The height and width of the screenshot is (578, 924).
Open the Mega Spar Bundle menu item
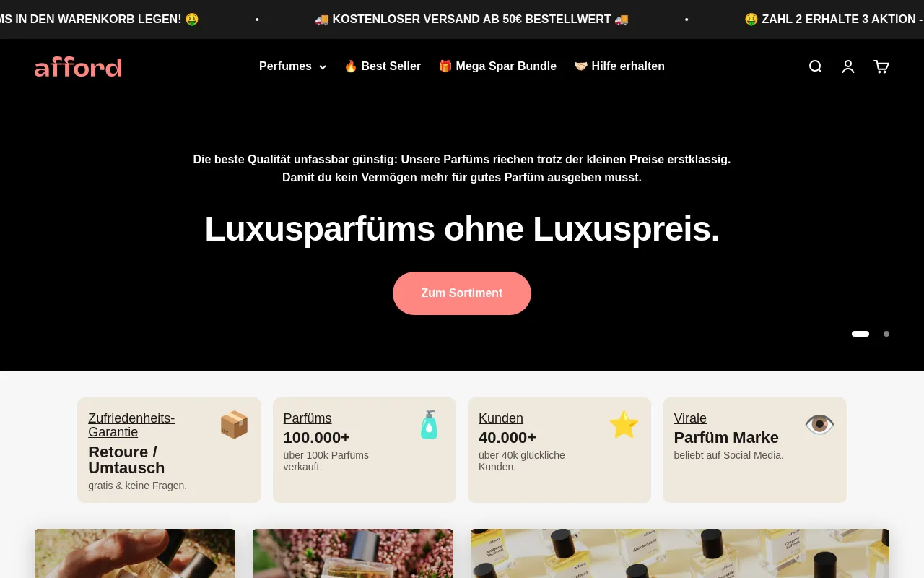click(497, 66)
